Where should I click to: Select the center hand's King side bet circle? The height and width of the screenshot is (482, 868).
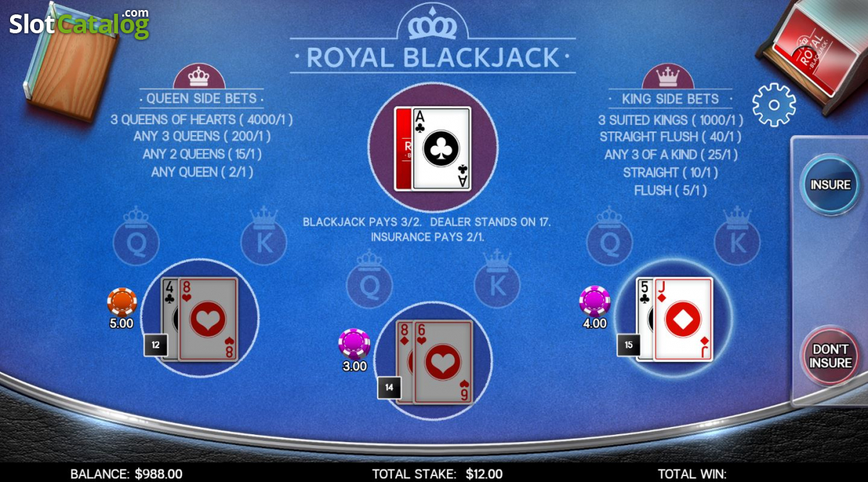[497, 280]
